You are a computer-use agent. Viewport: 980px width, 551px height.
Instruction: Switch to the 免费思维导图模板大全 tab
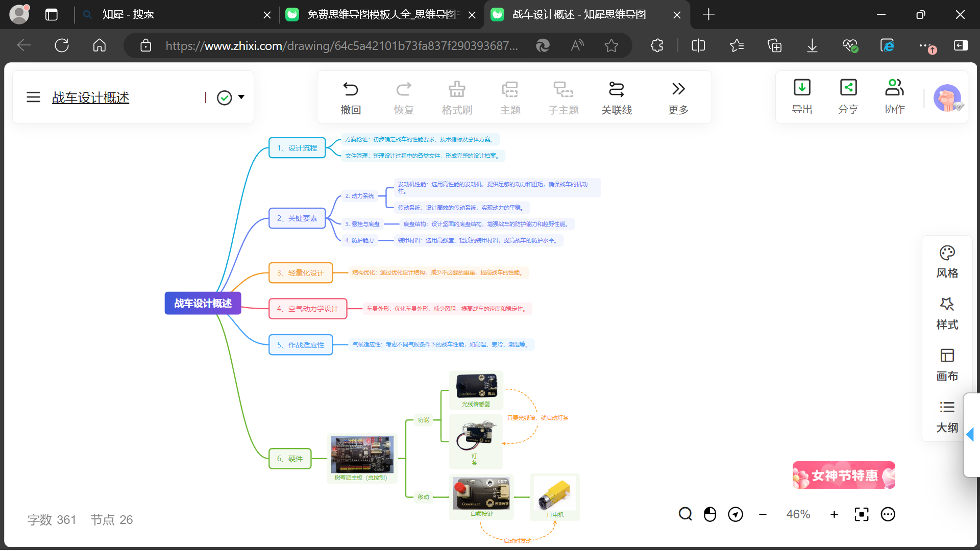click(382, 14)
